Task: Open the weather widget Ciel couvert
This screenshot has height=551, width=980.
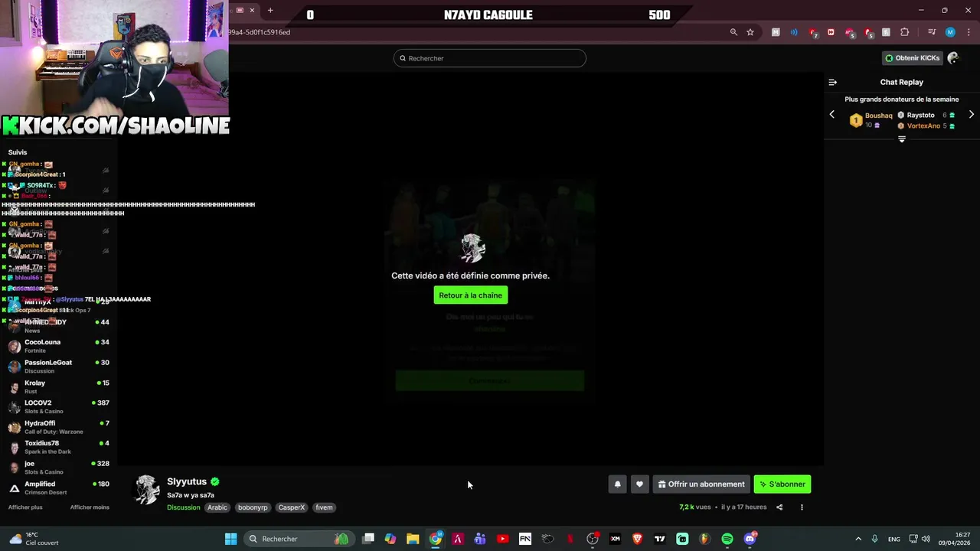Action: coord(33,539)
